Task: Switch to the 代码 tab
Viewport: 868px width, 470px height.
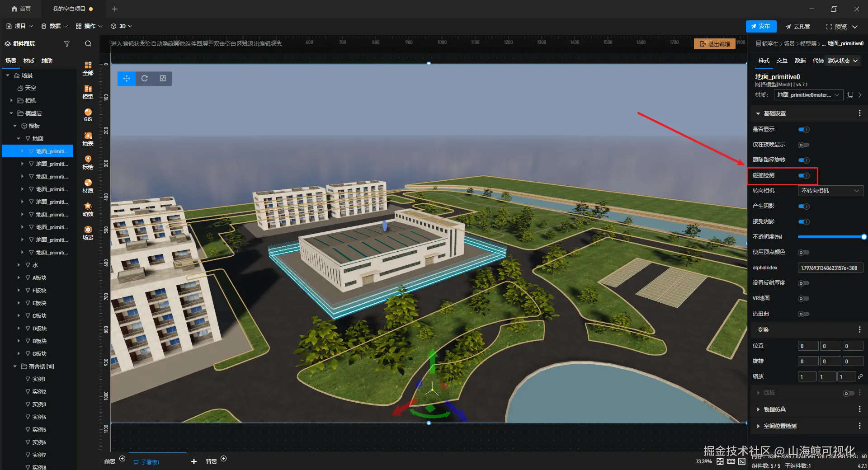Action: 818,61
